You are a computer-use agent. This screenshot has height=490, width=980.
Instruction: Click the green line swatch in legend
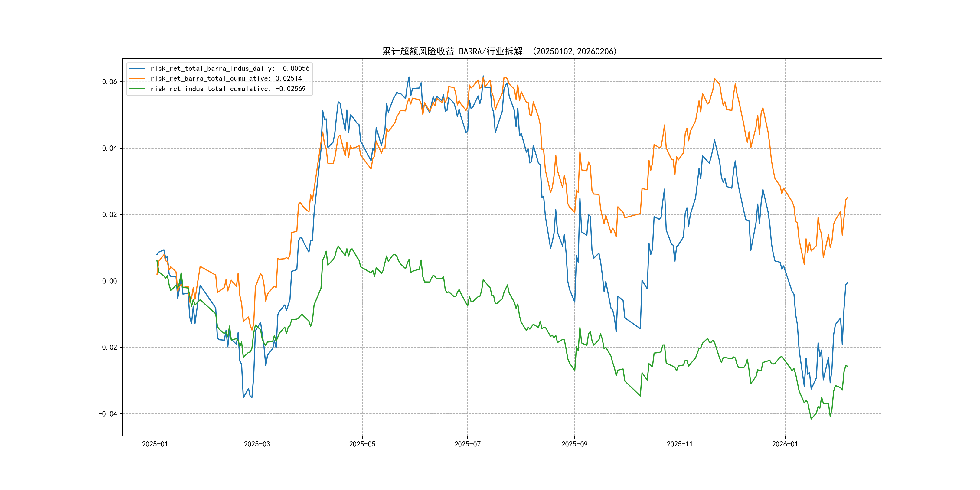pyautogui.click(x=137, y=89)
